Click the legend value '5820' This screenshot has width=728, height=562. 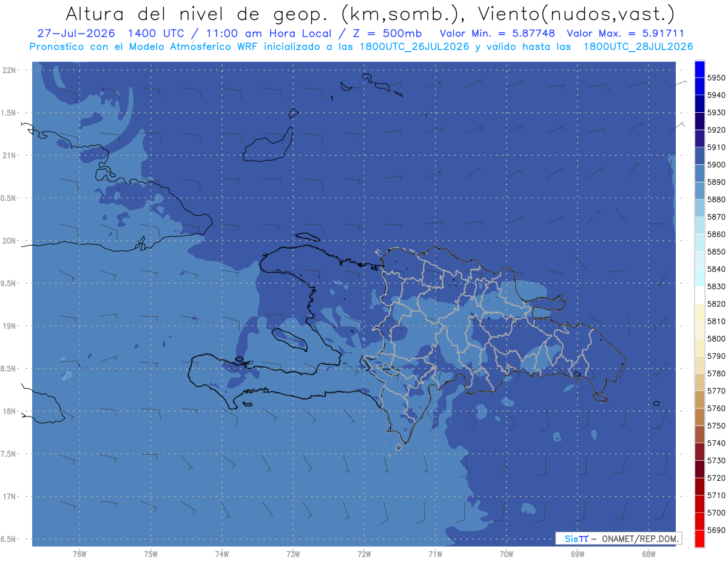[x=716, y=304]
